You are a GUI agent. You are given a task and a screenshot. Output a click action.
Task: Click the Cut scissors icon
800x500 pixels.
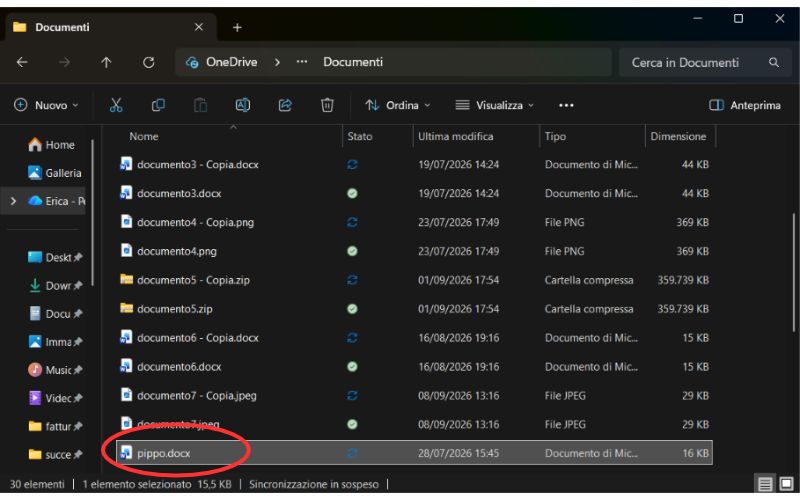[x=116, y=105]
